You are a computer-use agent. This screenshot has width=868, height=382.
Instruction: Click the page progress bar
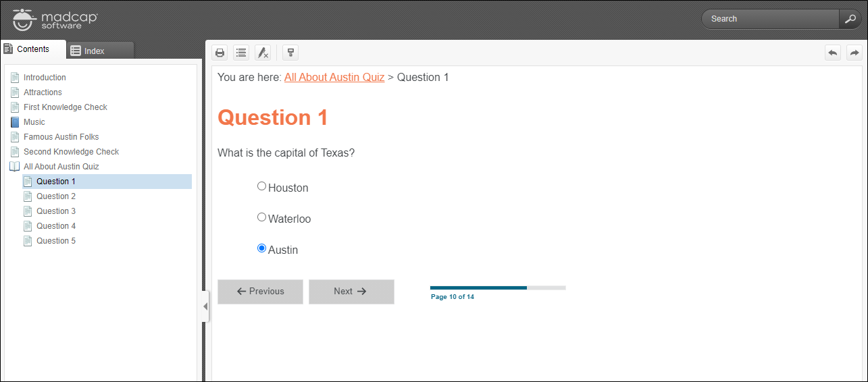coord(498,288)
